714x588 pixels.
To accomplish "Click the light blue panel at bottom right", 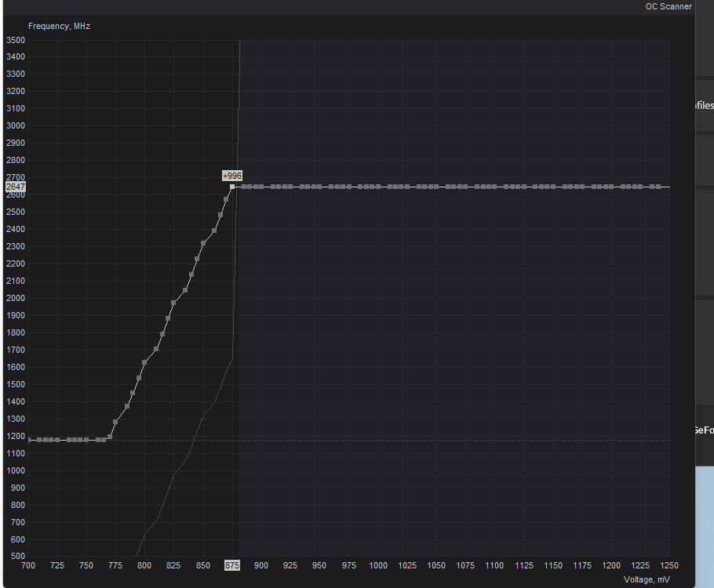I will (705, 525).
